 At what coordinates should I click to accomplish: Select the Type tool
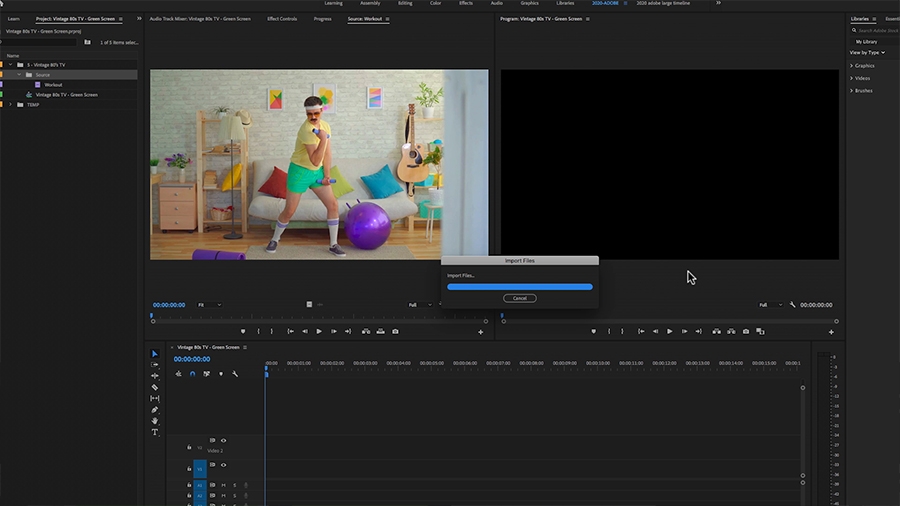coord(154,432)
